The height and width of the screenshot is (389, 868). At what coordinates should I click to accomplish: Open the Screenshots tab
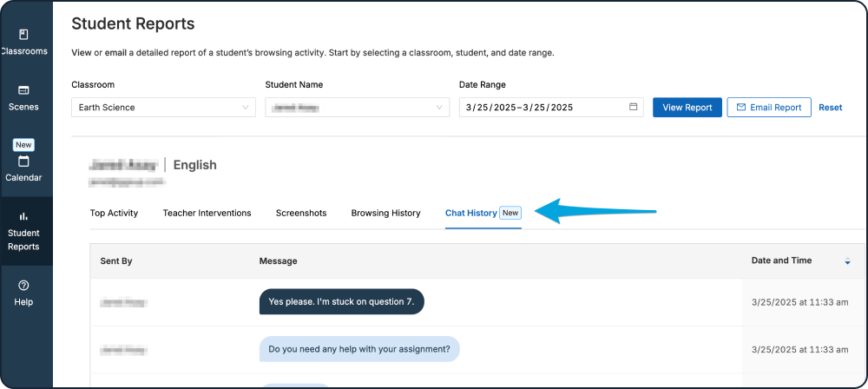click(x=301, y=213)
